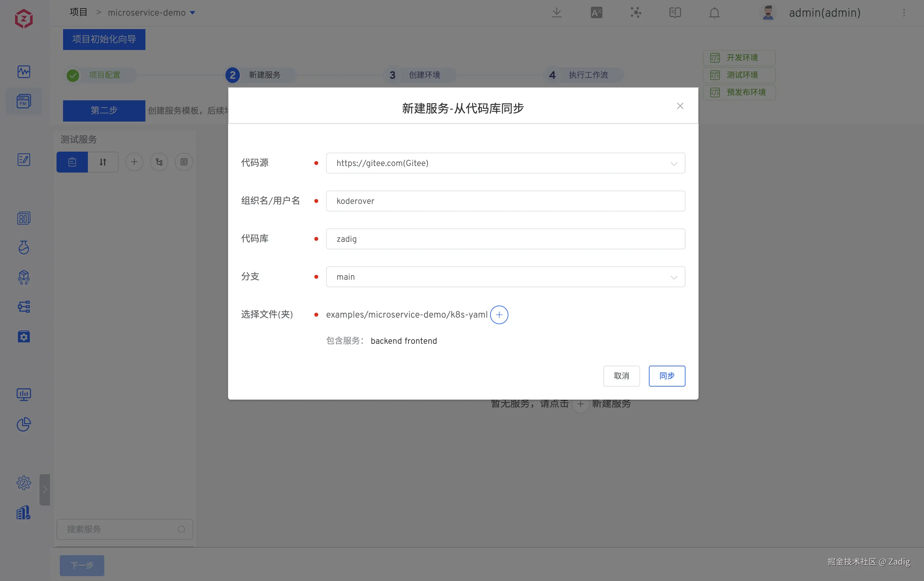Click the plus icon to add folder
The width and height of the screenshot is (924, 581).
click(x=499, y=315)
